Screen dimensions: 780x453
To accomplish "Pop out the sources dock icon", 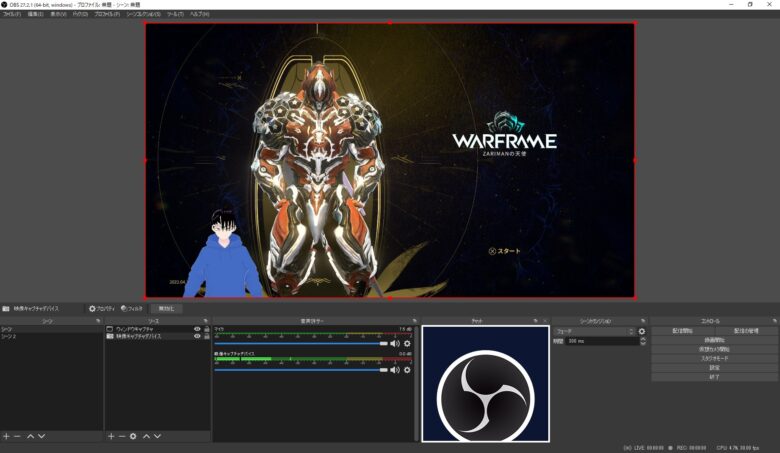I will click(205, 321).
